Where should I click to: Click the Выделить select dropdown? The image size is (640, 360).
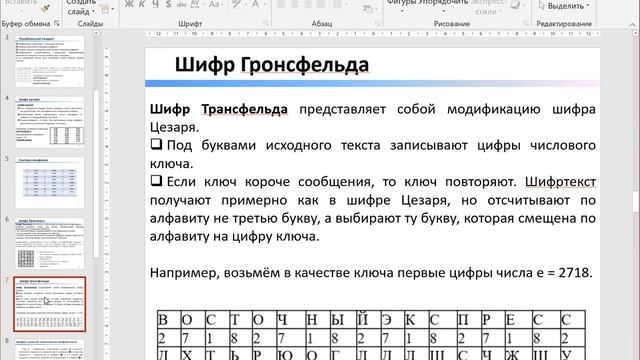(564, 6)
